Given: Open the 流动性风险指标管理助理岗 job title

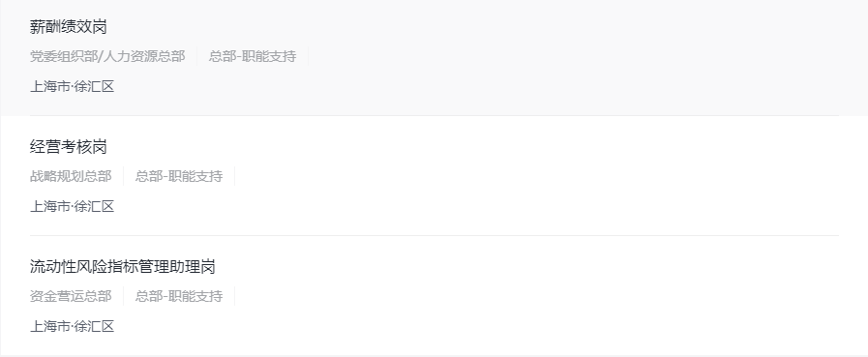Looking at the screenshot, I should (x=122, y=267).
